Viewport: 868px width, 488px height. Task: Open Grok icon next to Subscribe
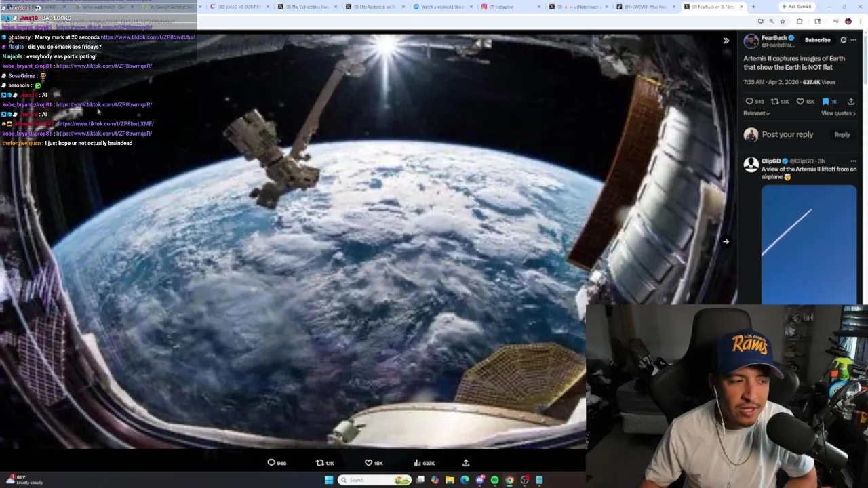point(843,40)
